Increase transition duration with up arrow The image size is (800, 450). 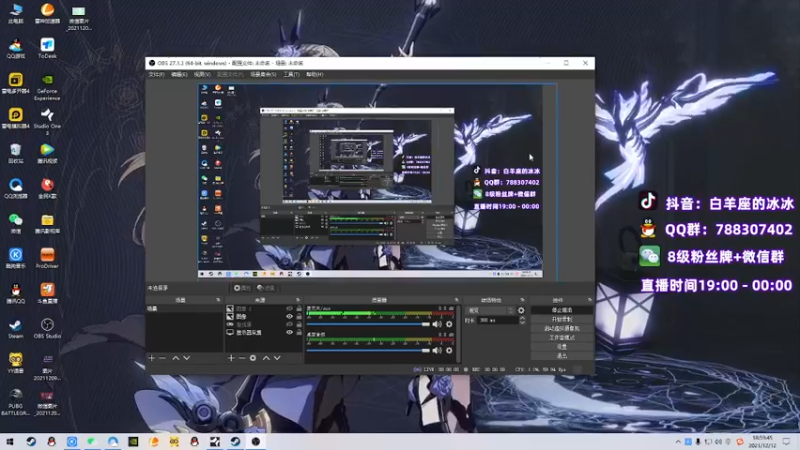[522, 318]
